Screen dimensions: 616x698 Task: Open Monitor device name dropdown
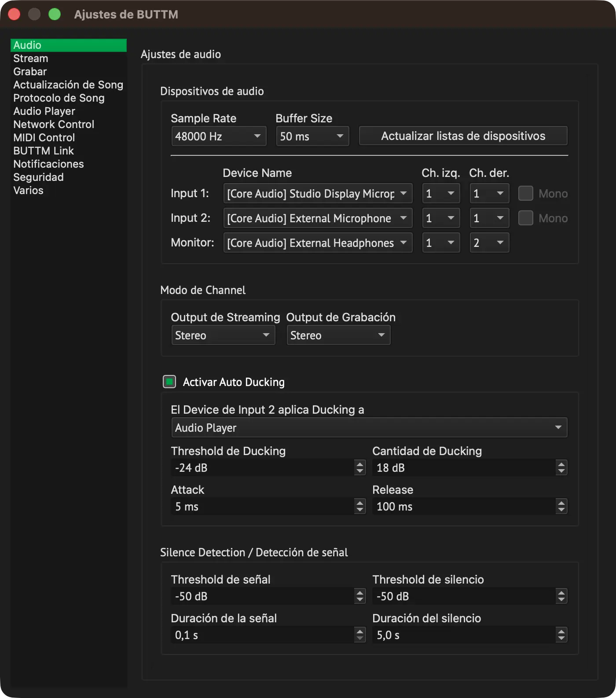coord(318,242)
